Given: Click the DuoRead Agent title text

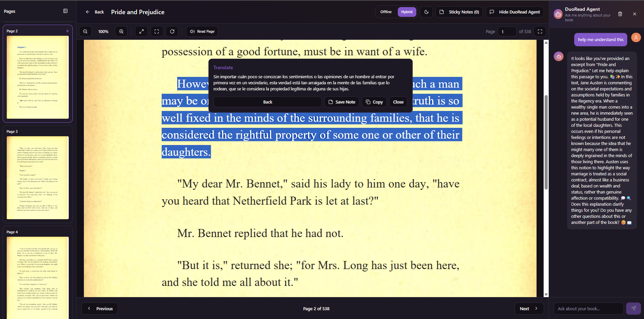Looking at the screenshot, I should pyautogui.click(x=582, y=9).
